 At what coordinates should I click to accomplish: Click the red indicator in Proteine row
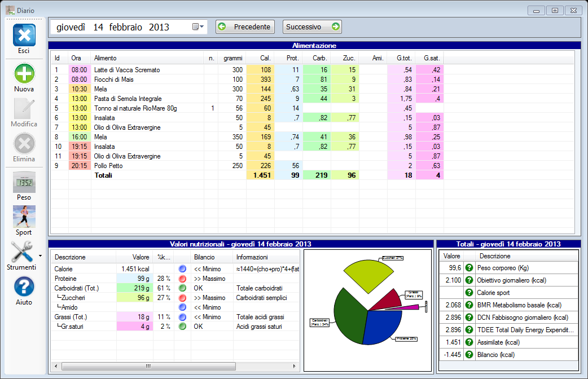(182, 279)
